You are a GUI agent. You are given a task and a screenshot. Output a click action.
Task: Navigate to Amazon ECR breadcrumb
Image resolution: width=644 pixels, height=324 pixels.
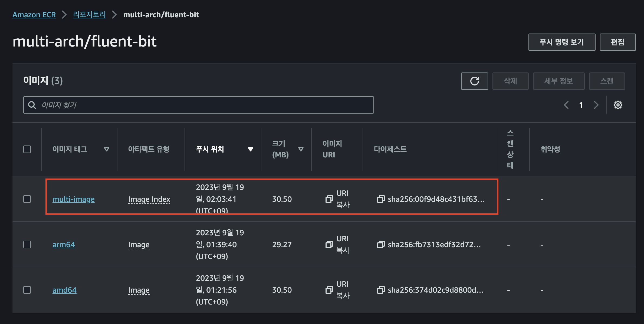point(34,15)
